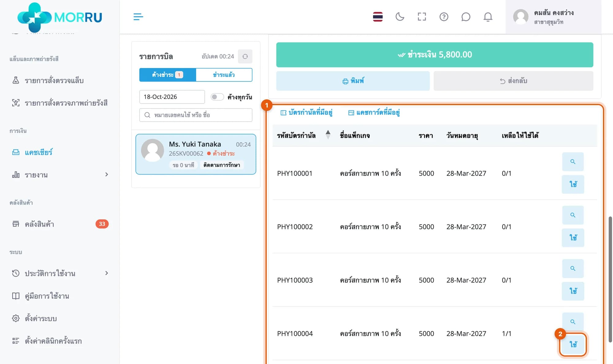The image size is (613, 364).
Task: Collapse sidebar with the hamburger menu icon
Action: coord(138,17)
